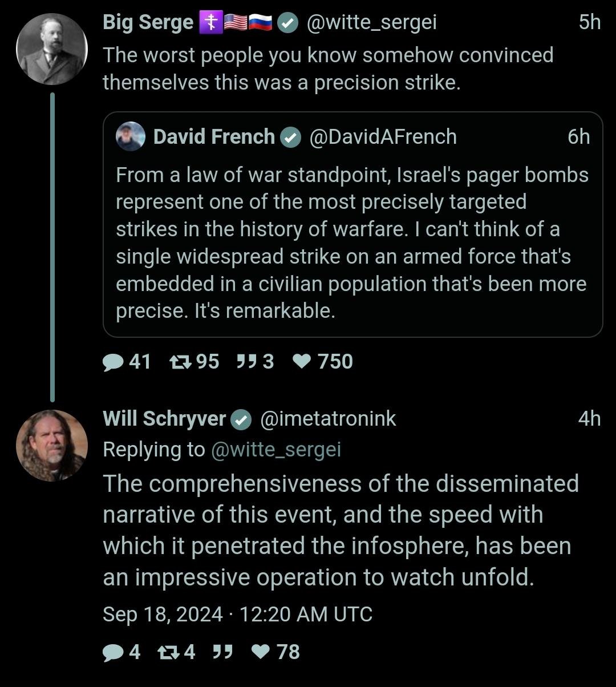Screen dimensions: 616x687
Task: Follow the 'Replying to @witte_sergei' mention link
Action: [x=275, y=450]
